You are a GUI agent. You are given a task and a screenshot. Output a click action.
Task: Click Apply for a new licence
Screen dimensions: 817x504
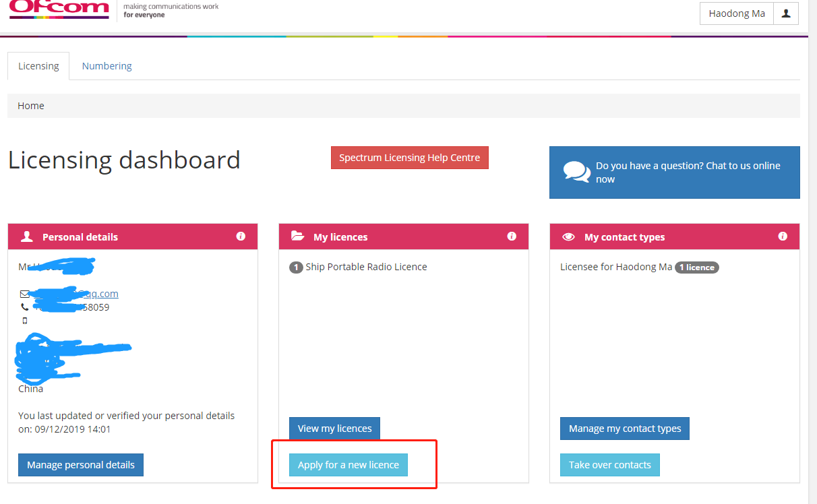349,465
